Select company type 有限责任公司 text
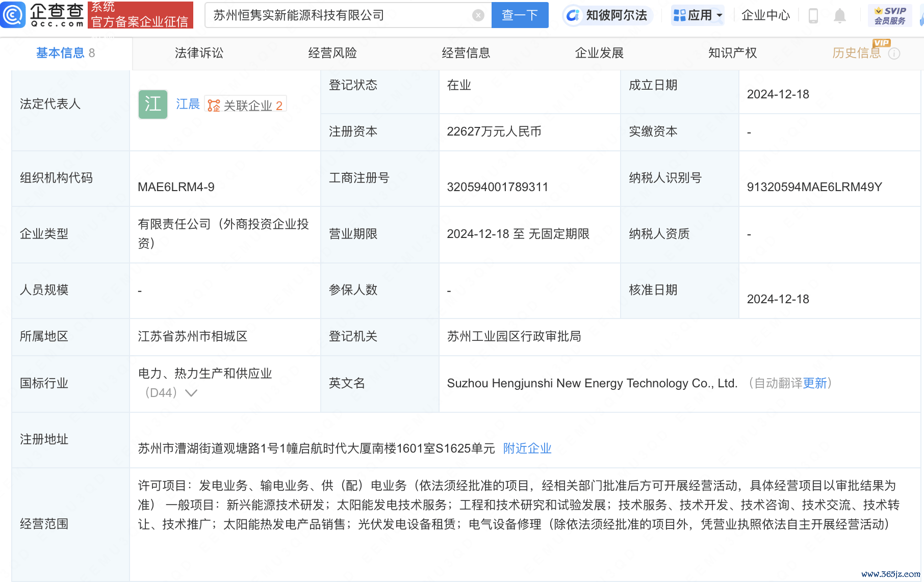924x582 pixels. click(x=223, y=233)
